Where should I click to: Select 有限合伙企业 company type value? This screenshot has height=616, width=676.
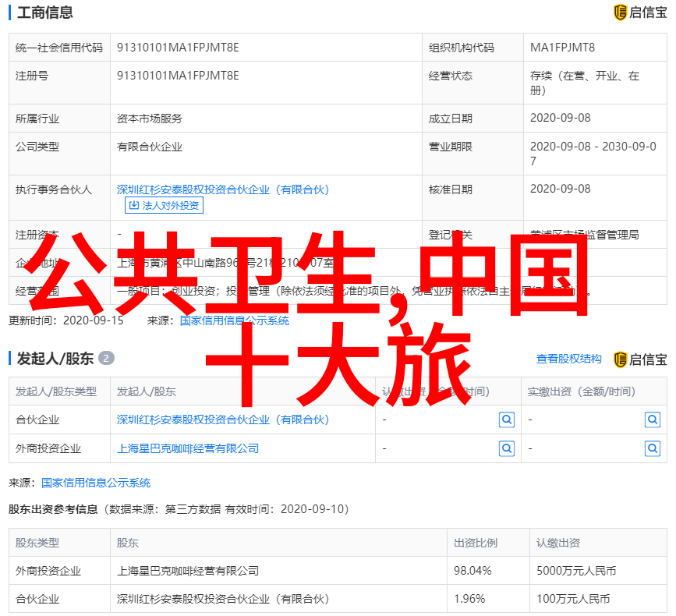pyautogui.click(x=150, y=147)
